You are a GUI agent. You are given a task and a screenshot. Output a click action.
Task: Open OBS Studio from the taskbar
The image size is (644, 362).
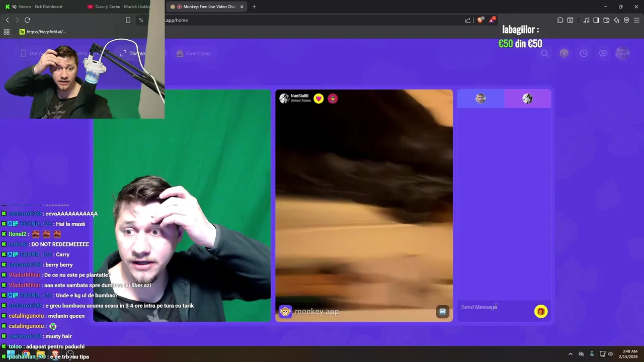point(70,354)
